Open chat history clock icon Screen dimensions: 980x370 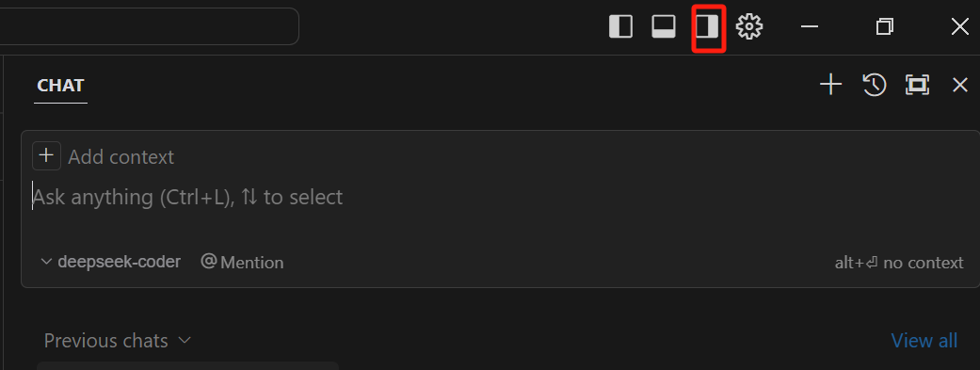pos(874,85)
